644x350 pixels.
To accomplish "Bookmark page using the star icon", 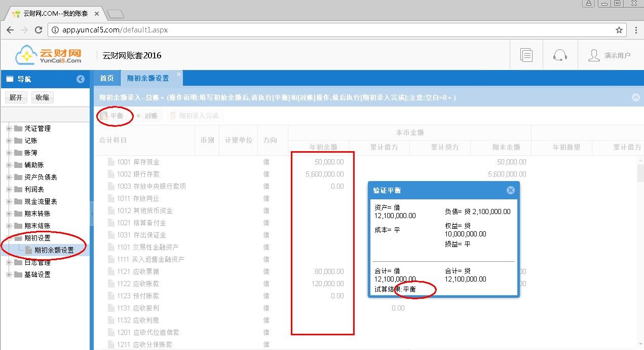I will (619, 30).
